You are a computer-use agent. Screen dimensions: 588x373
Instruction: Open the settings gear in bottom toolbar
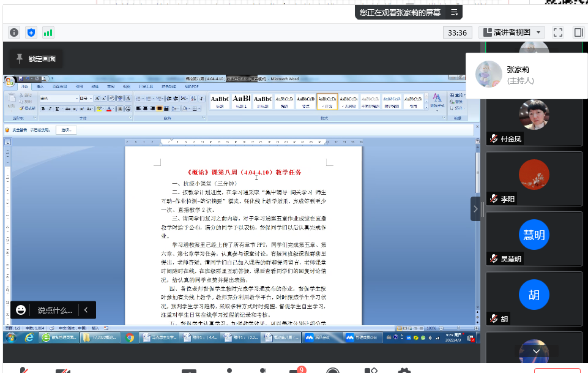[404, 370]
